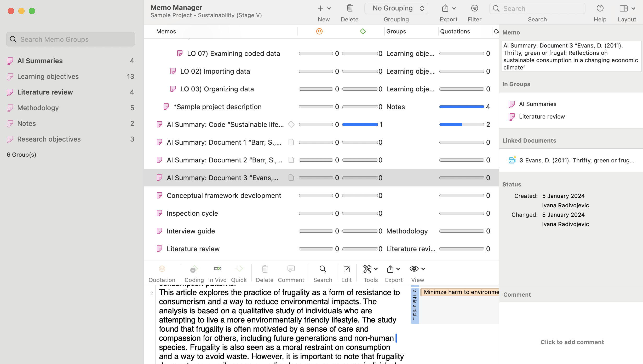
Task: Click document icon on AI Summary Document 3 row
Action: pyautogui.click(x=291, y=178)
